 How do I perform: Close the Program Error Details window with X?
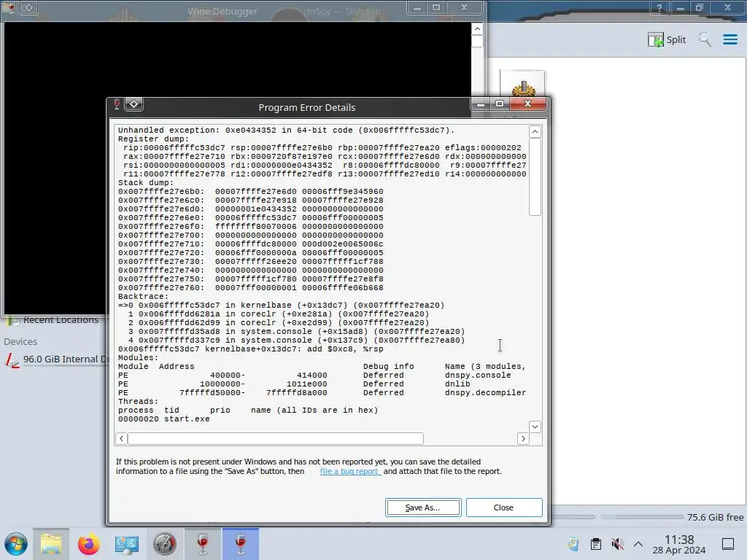(x=528, y=104)
